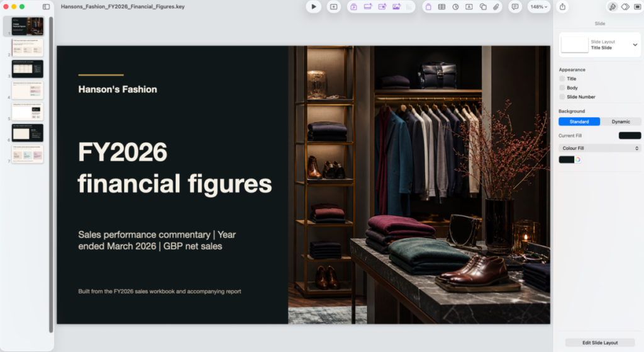
Task: Click the slide layout preview thumbnail in inspector
Action: (x=575, y=45)
